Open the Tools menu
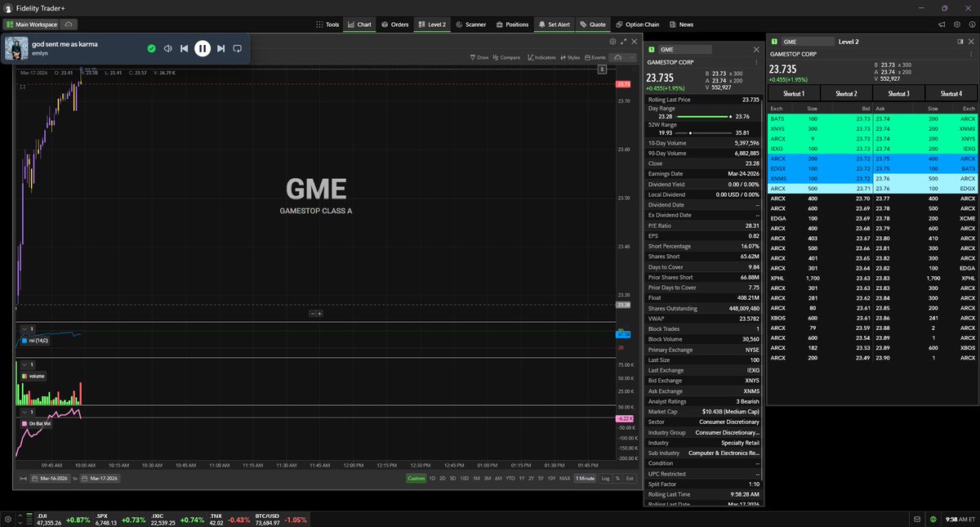The height and width of the screenshot is (527, 980). [x=327, y=25]
